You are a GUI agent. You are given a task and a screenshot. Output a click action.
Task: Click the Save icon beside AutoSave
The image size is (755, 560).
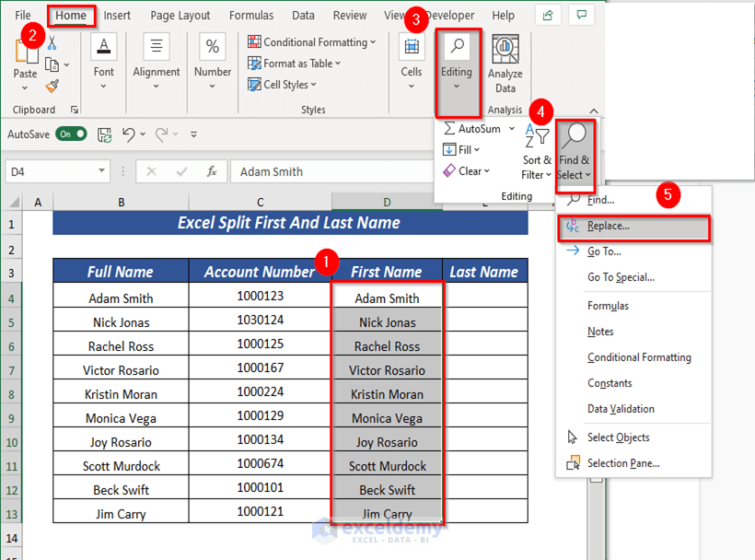pyautogui.click(x=104, y=134)
